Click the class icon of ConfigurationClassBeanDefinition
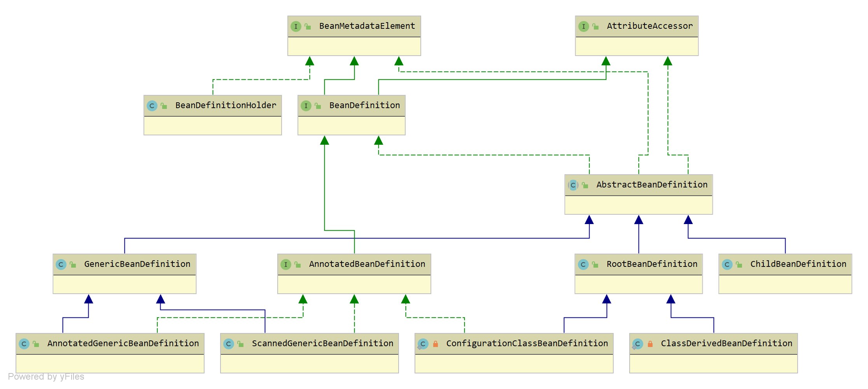Viewport: 868px width, 389px height. click(x=423, y=344)
